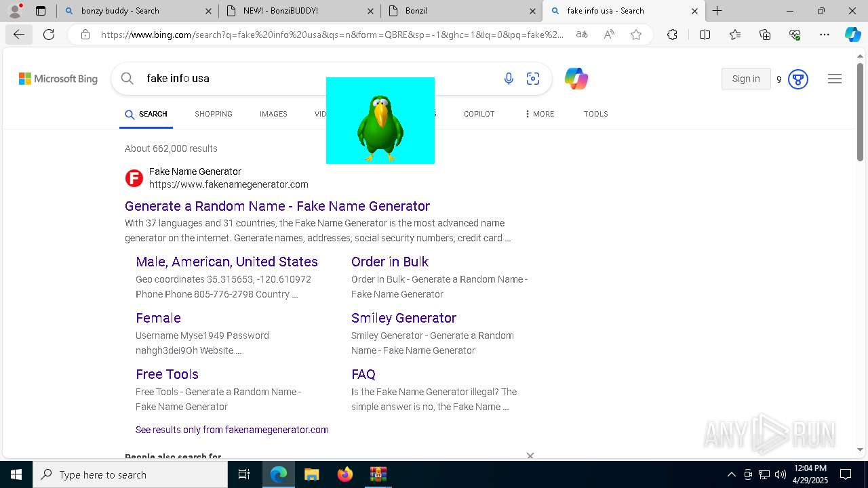Screen dimensions: 868x488
Task: Open Male, American, United States link
Action: click(x=226, y=262)
